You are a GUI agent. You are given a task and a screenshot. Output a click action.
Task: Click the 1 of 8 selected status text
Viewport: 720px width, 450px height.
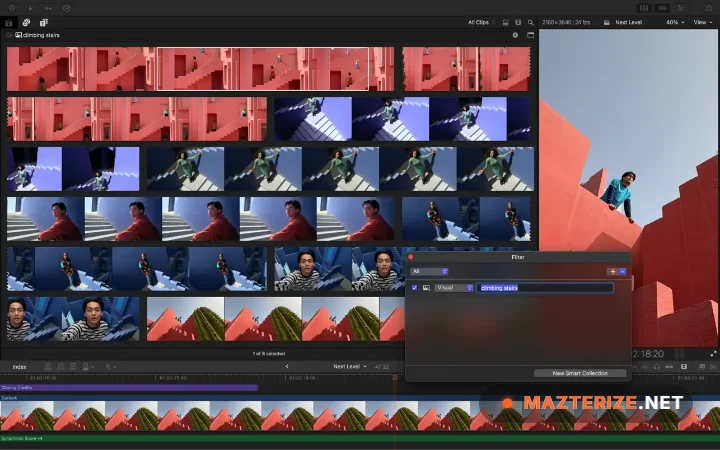(269, 354)
